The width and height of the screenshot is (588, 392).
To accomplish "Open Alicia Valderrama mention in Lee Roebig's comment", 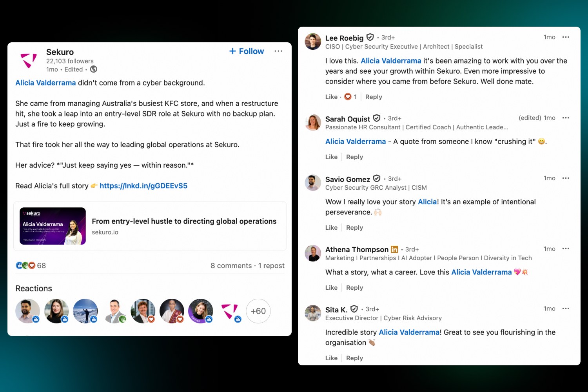I will [391, 61].
